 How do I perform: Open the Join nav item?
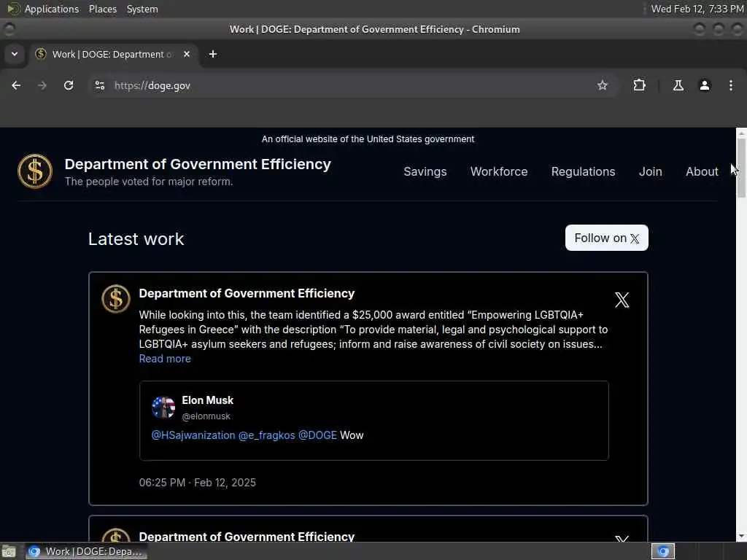650,171
